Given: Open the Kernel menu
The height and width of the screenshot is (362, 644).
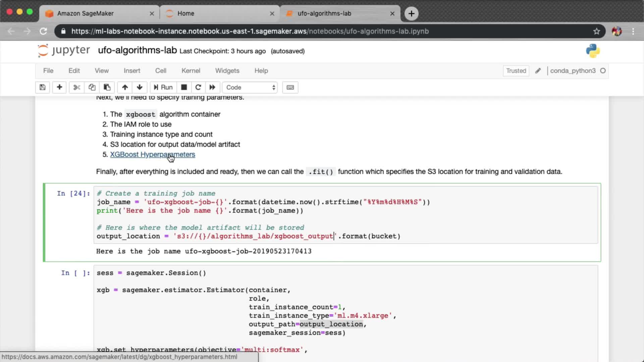Looking at the screenshot, I should pos(191,71).
